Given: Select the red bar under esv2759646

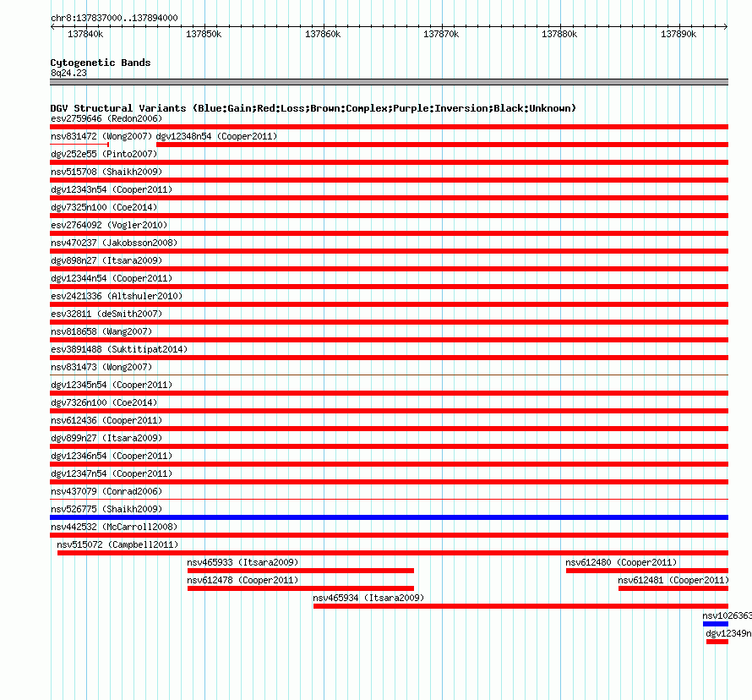Looking at the screenshot, I should pos(389,127).
